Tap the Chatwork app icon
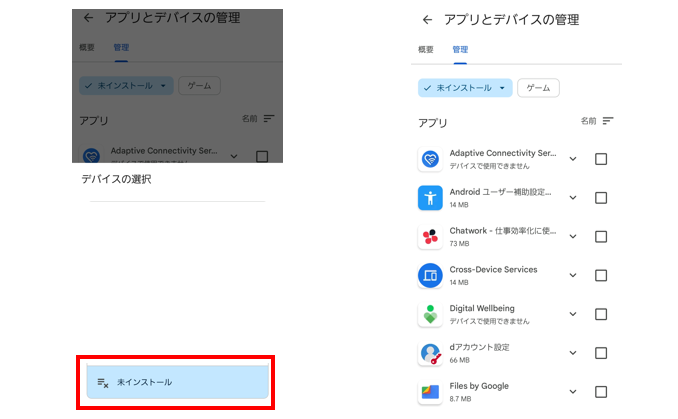Image resolution: width=678 pixels, height=419 pixels. pos(430,236)
